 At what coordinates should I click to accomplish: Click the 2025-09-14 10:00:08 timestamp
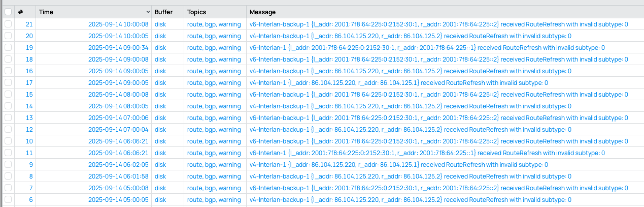pyautogui.click(x=118, y=24)
